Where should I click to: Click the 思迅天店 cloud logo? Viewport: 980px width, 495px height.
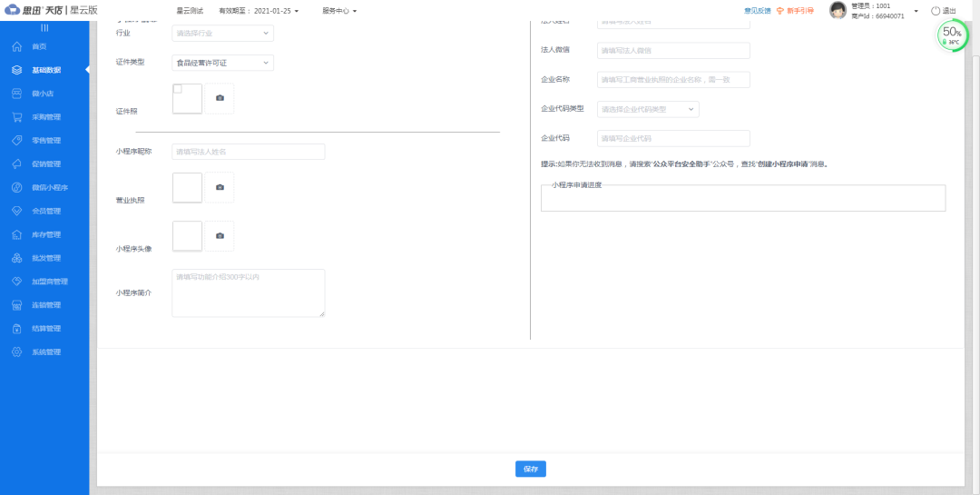pos(13,10)
